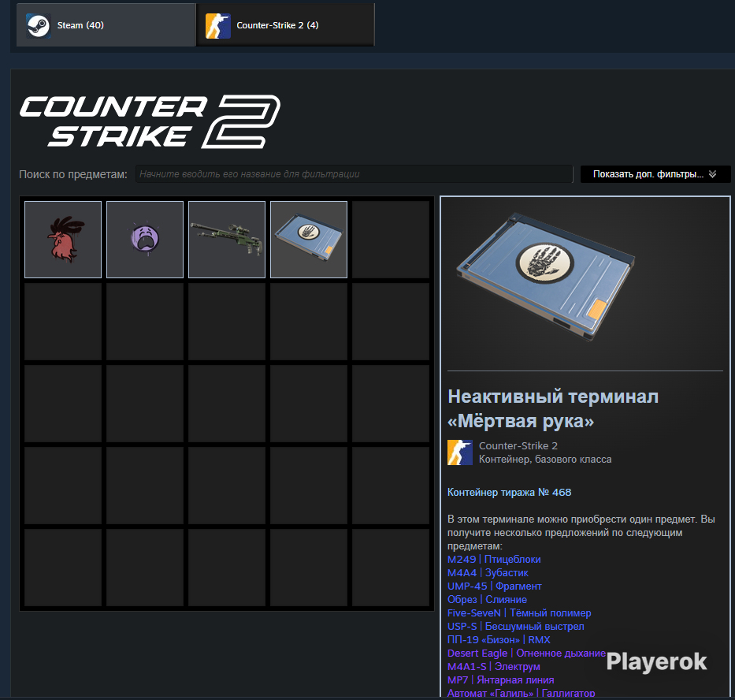Click the 'Обрез | Слияние' entry
The width and height of the screenshot is (735, 700).
[487, 600]
